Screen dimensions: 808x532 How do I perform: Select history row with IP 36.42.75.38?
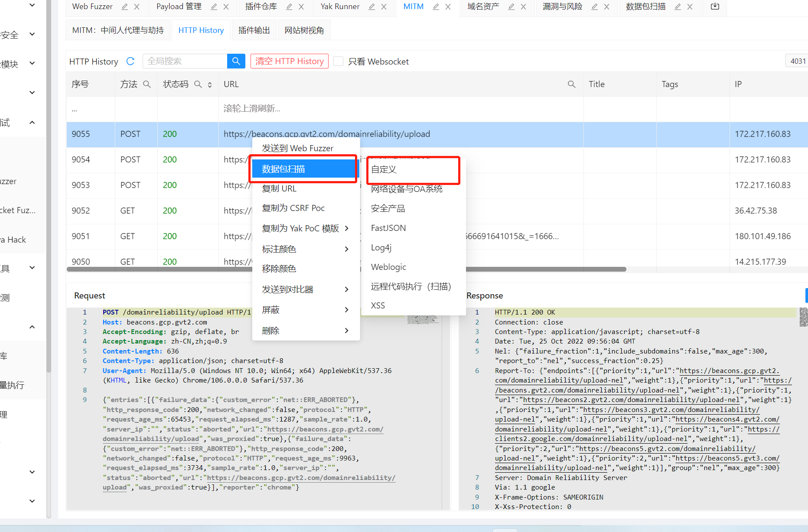pyautogui.click(x=437, y=211)
